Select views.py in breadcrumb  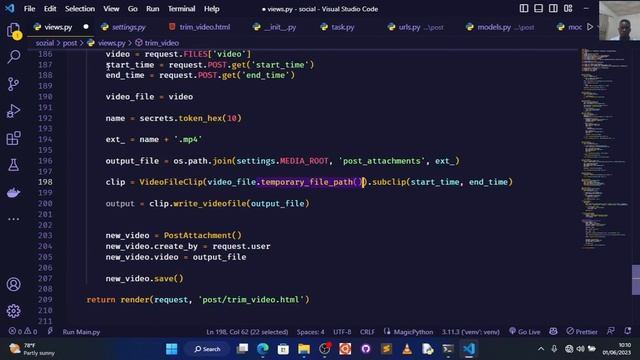111,43
